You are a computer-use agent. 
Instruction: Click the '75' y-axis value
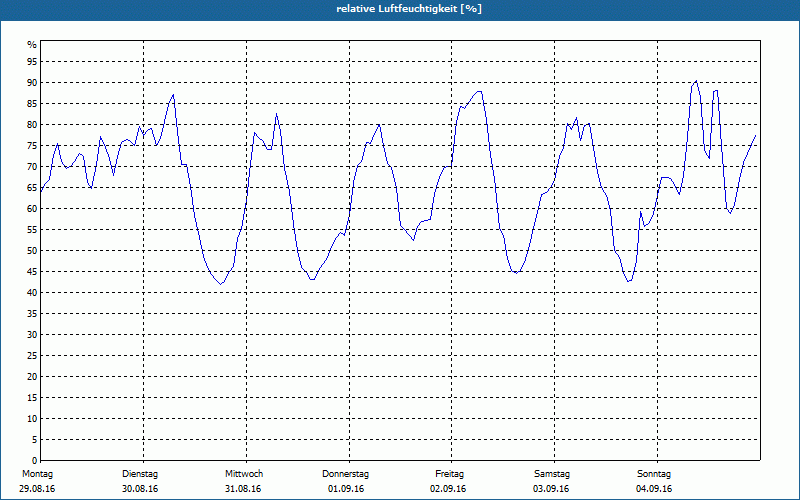point(32,145)
